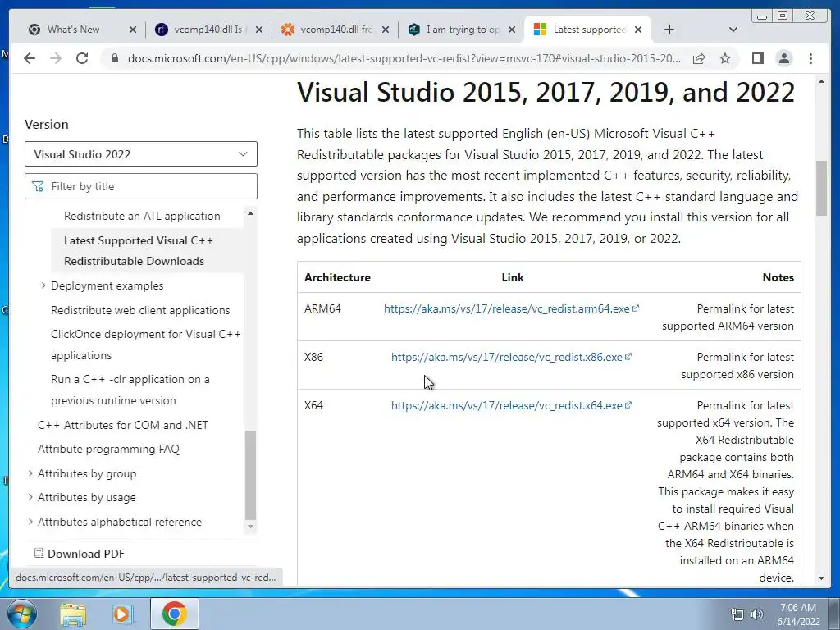Click the address bar URL

pos(404,58)
